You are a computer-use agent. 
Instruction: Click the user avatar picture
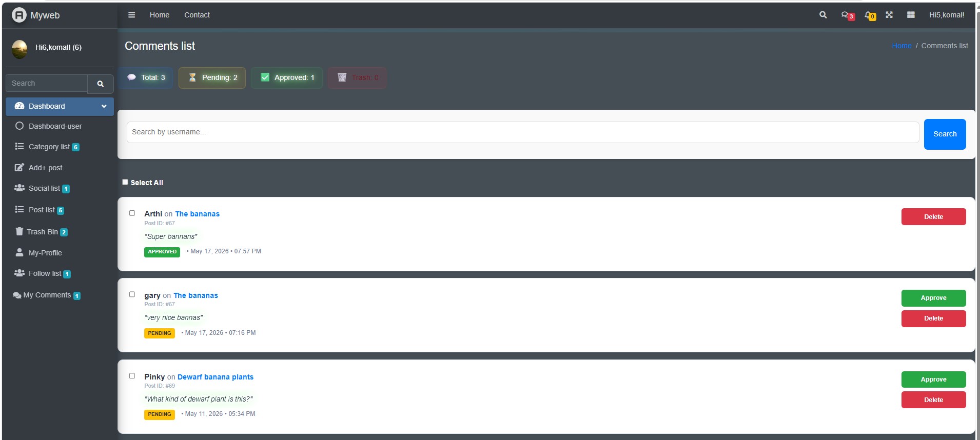point(19,49)
